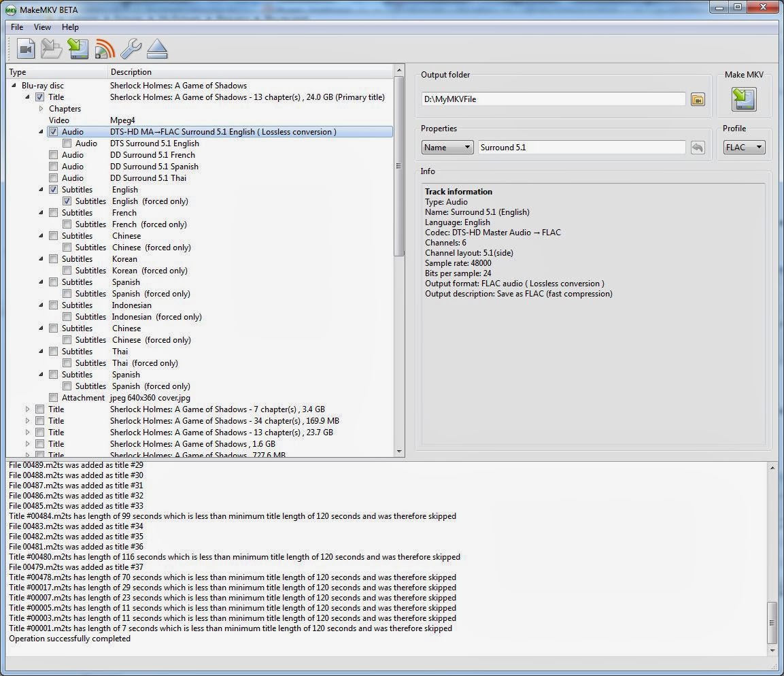The image size is (784, 676).
Task: Expand the Title 23.7 GB node
Action: [27, 432]
